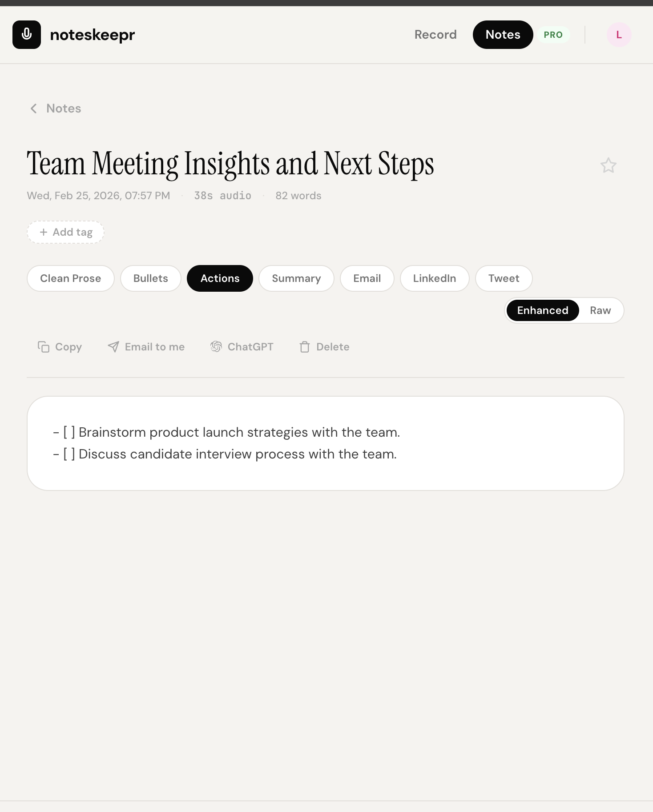Open the Record page
This screenshot has height=812, width=653.
435,34
